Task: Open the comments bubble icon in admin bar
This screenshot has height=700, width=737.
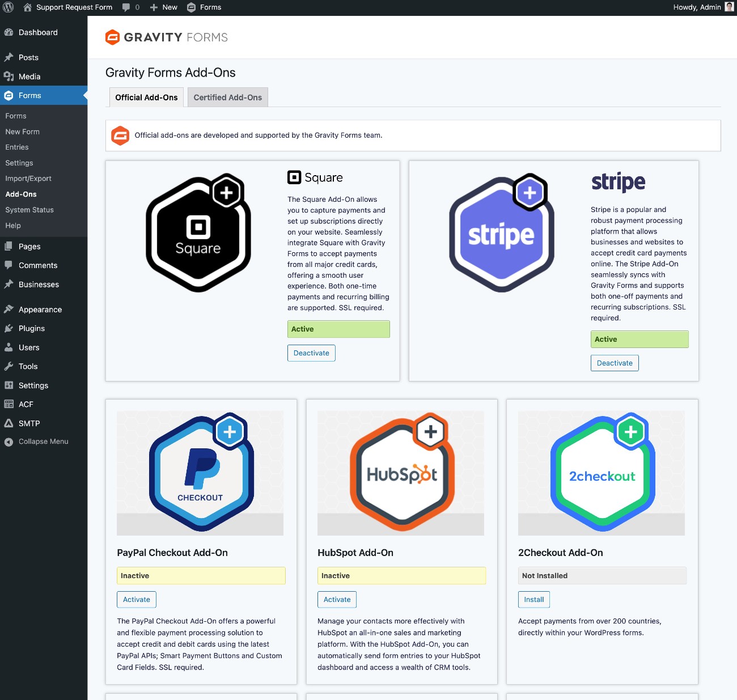Action: pos(126,7)
